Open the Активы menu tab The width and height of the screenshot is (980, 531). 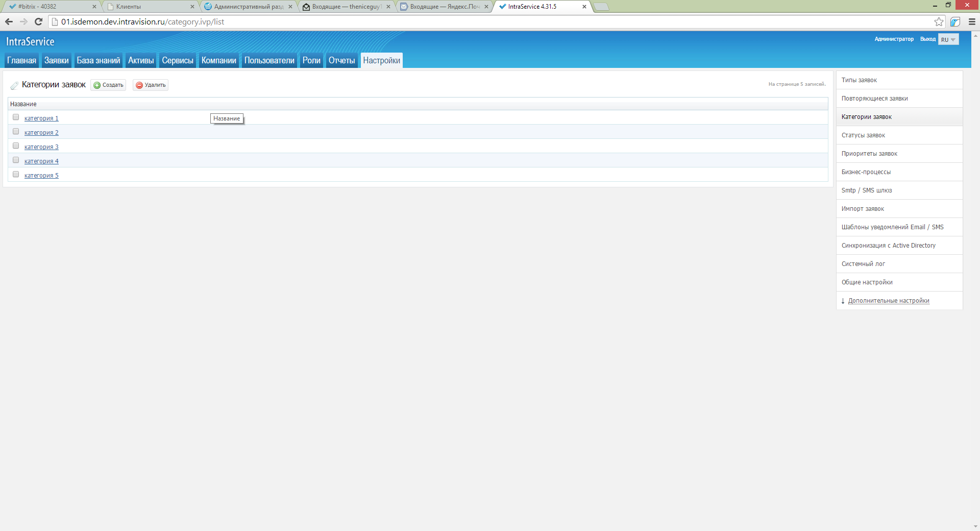click(141, 60)
